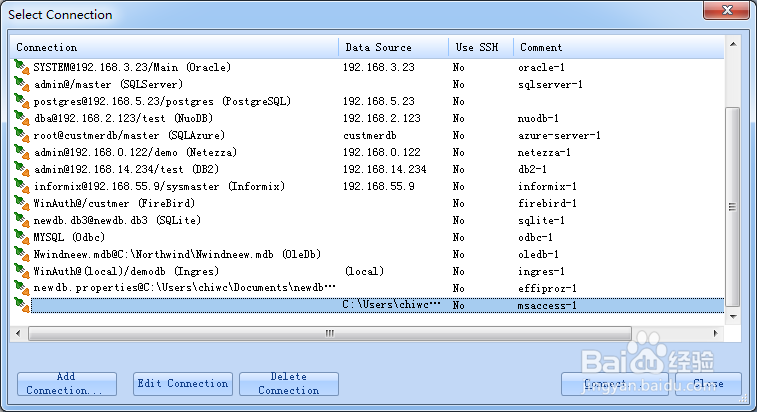Screen dimensions: 757x412
Task: Select Nwindneew.mdb (OleDb) connection
Action: pos(177,254)
